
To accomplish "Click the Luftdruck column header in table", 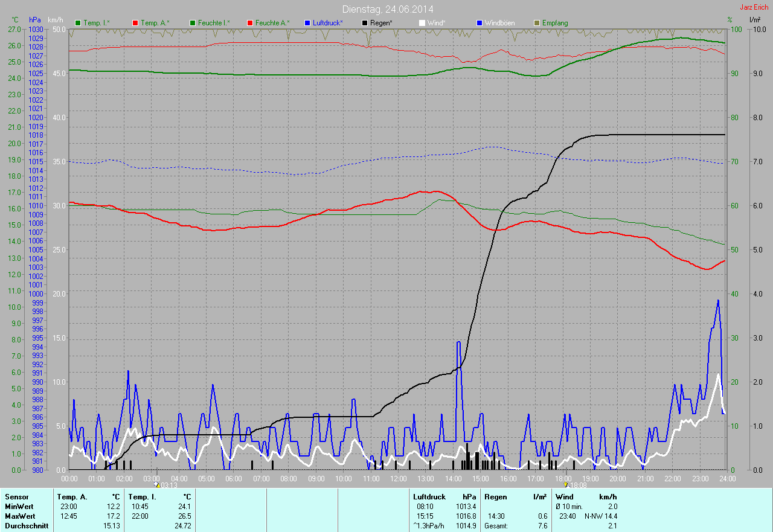I will [x=428, y=496].
